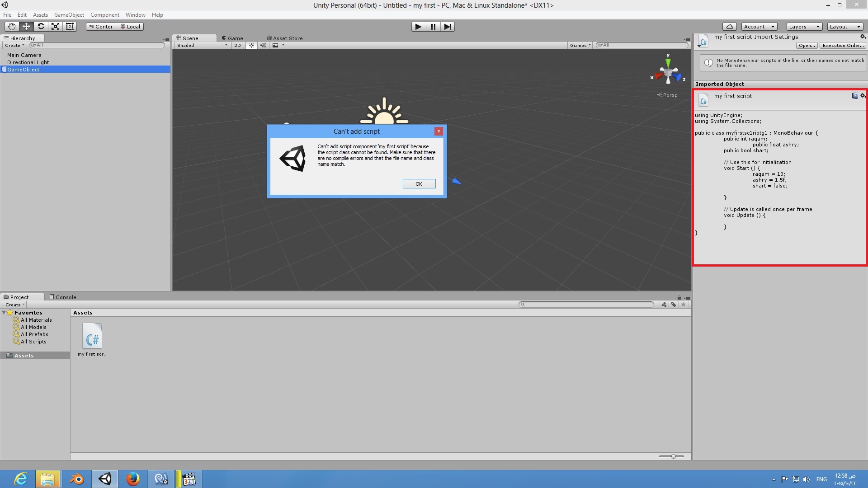
Task: Click OK in Can't add script dialog
Action: coord(419,184)
